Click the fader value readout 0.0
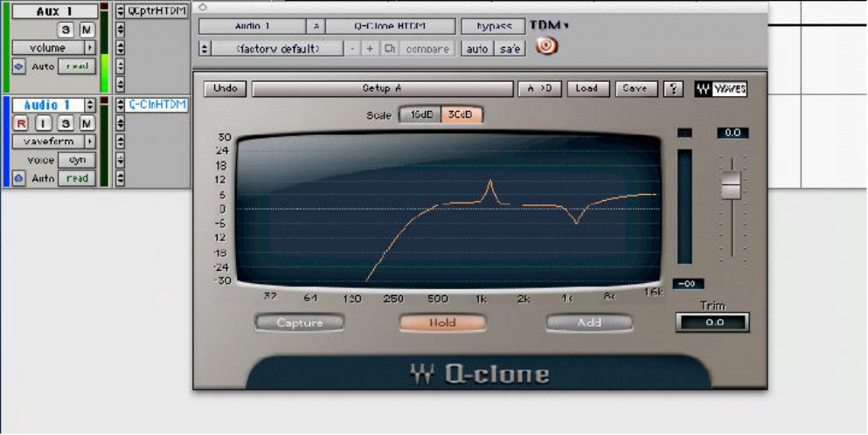This screenshot has width=868, height=435. click(x=733, y=133)
